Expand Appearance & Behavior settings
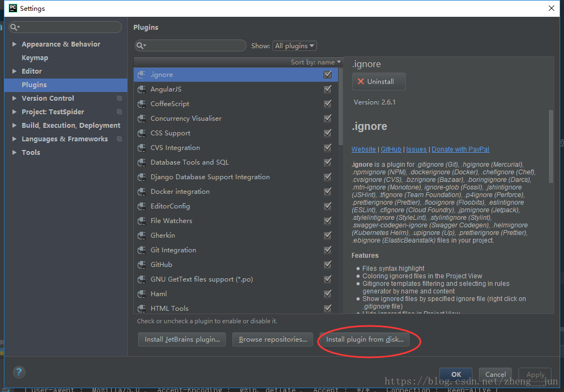The height and width of the screenshot is (392, 564). point(15,44)
